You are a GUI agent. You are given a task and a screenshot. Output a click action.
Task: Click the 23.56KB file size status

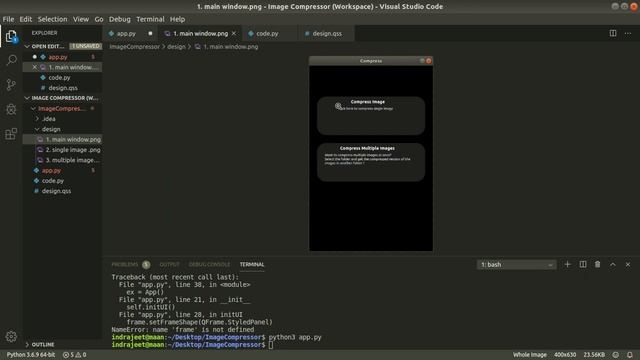594,355
